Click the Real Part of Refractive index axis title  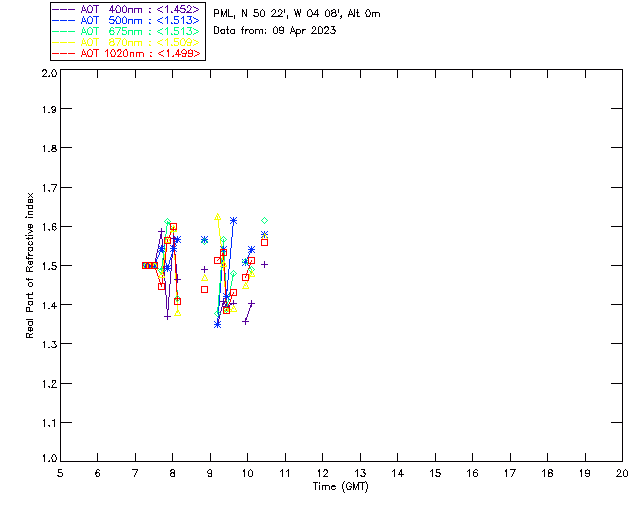30,265
